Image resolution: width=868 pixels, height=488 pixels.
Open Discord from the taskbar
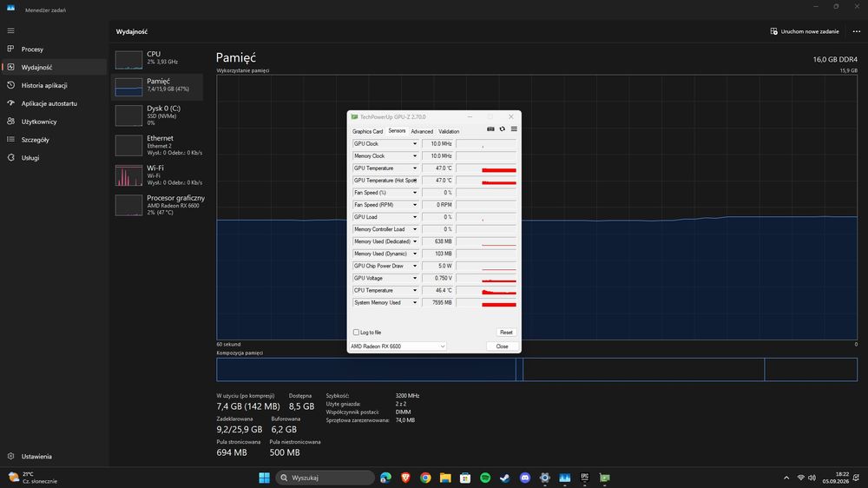click(525, 478)
